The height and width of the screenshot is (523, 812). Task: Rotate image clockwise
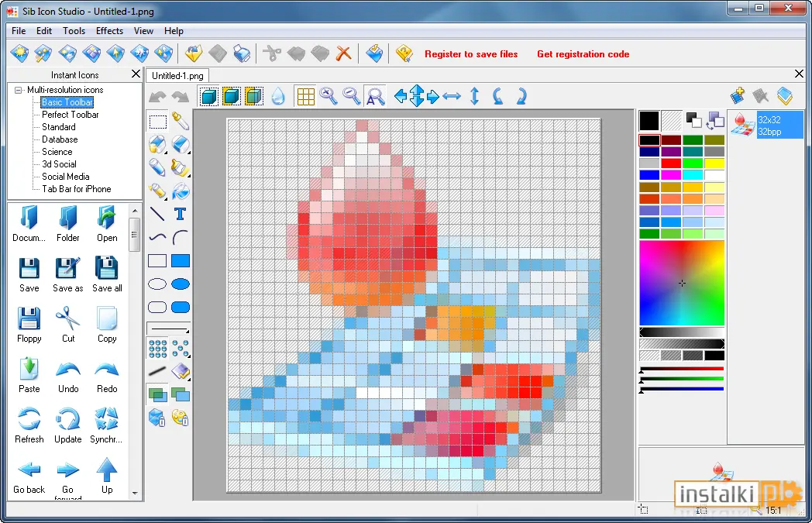tap(521, 96)
